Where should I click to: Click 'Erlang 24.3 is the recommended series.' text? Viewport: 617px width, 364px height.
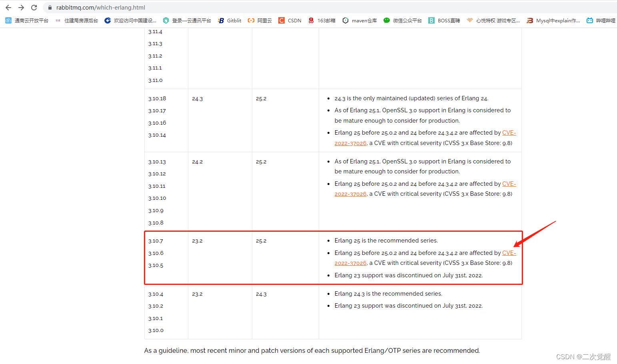pyautogui.click(x=388, y=294)
